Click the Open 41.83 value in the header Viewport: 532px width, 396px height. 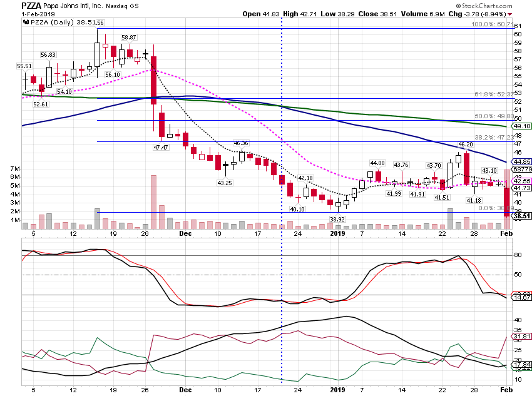[x=261, y=14]
